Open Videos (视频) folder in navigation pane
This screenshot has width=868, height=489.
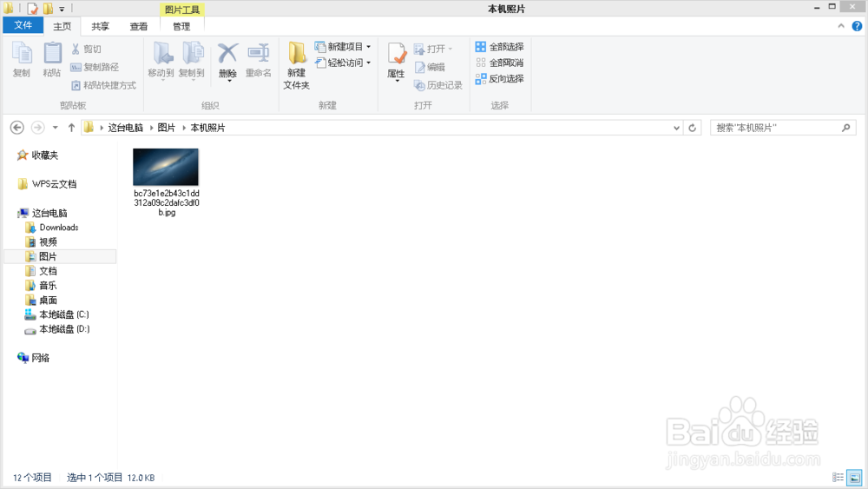point(41,242)
